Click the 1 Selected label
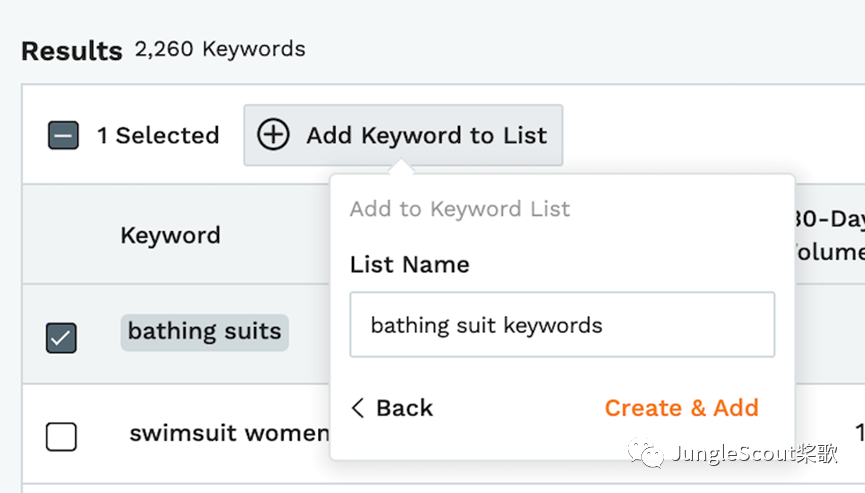Image resolution: width=865 pixels, height=493 pixels. 158,135
